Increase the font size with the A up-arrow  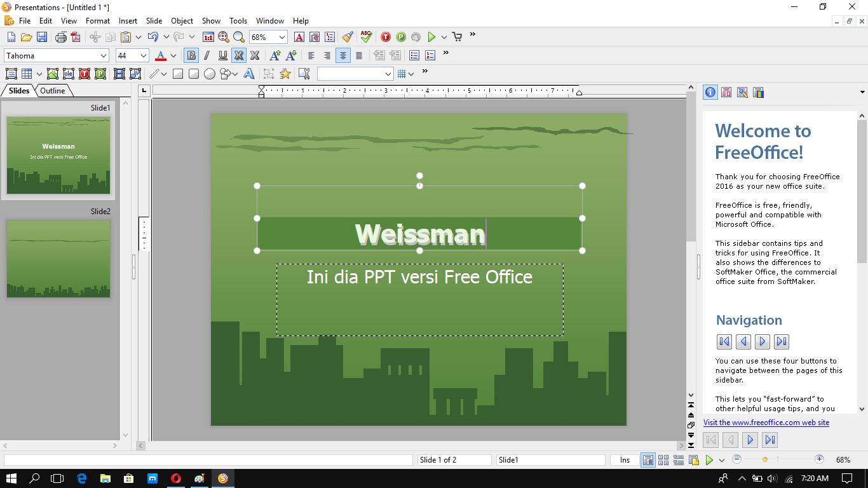(x=275, y=55)
